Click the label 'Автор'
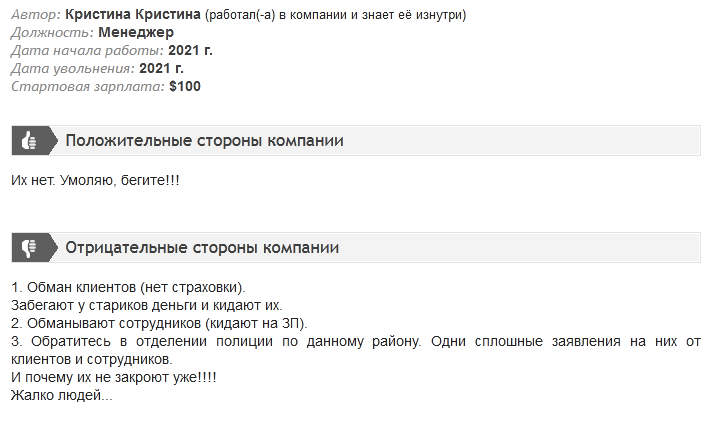The image size is (711, 438). pos(35,15)
